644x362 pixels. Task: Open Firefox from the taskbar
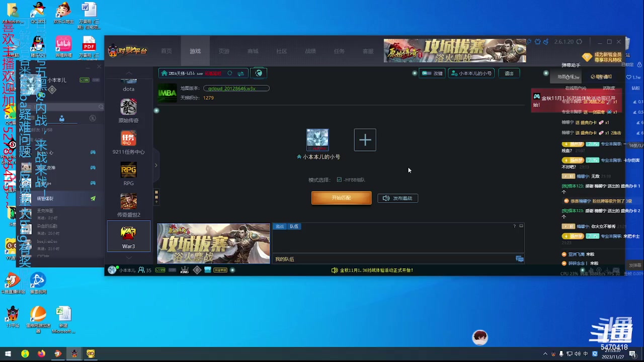coord(41,354)
